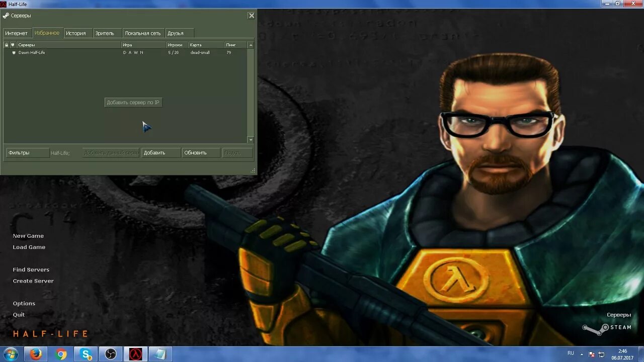Launch Firefox from the taskbar
644x362 pixels.
pos(36,354)
